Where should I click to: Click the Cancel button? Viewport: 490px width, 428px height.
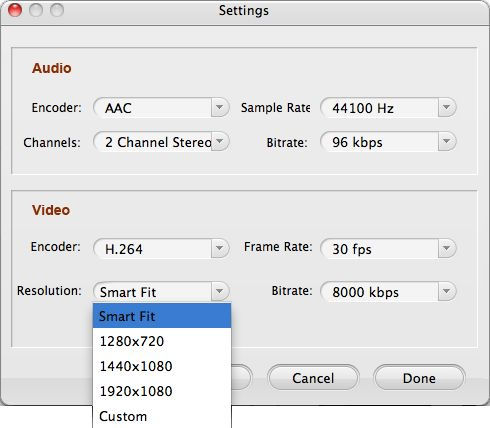313,378
